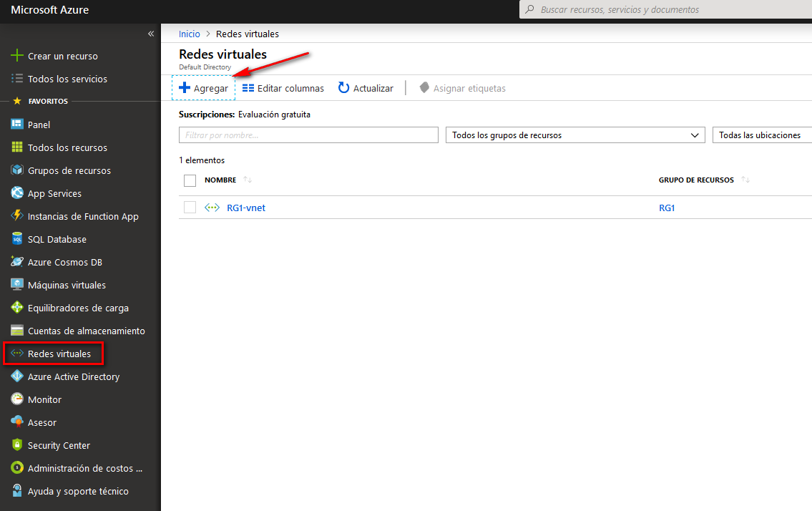Image resolution: width=812 pixels, height=511 pixels.
Task: Click the Asesor cloud icon
Action: click(x=17, y=422)
